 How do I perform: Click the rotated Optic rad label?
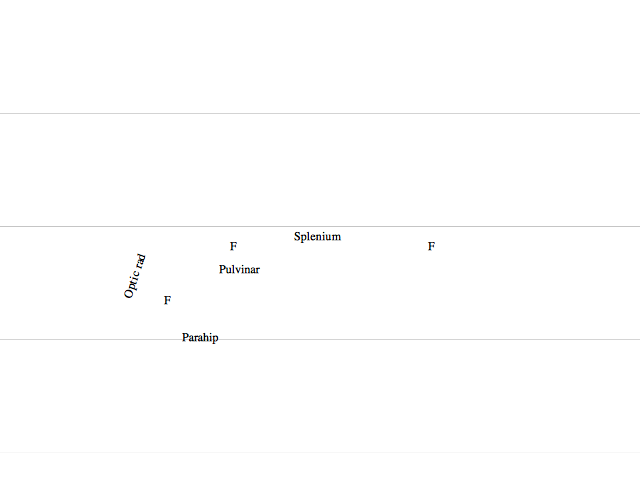(x=135, y=276)
